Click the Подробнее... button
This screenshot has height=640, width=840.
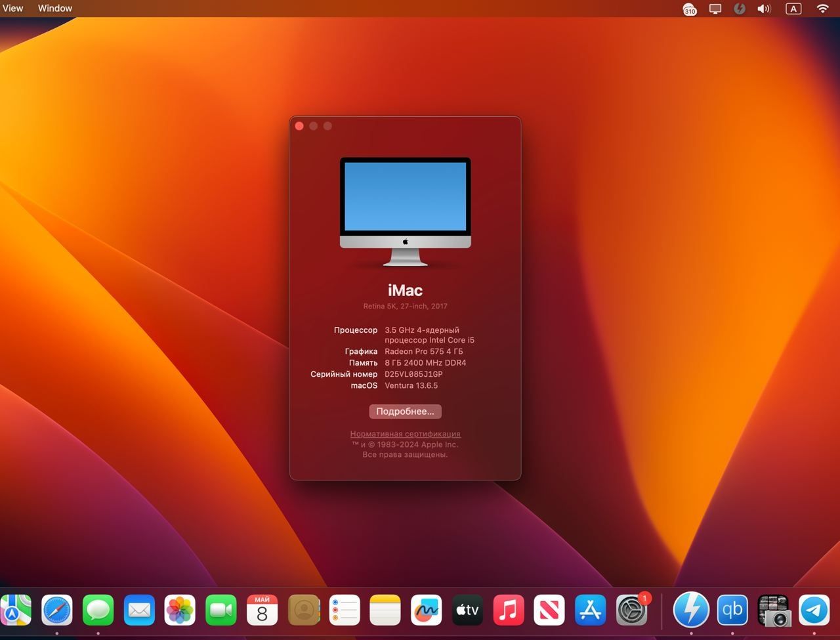pos(405,412)
